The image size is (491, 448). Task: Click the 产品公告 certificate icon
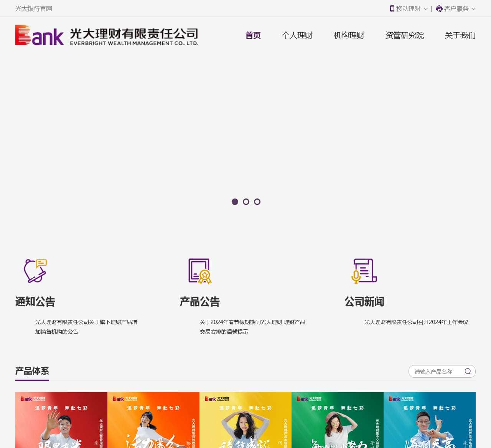[x=200, y=271]
